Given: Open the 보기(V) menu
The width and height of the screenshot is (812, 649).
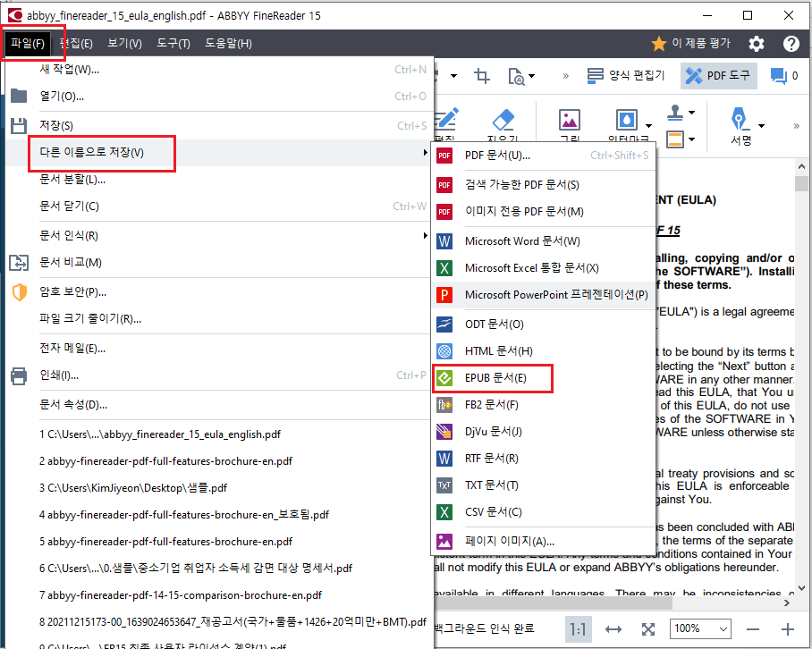Looking at the screenshot, I should point(125,44).
